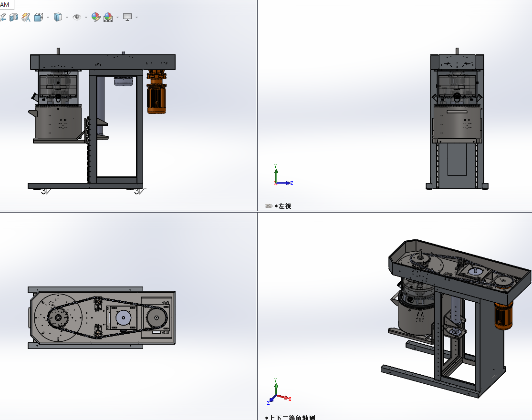Select the orange motor in the front view
This screenshot has height=420, width=532.
click(x=156, y=92)
